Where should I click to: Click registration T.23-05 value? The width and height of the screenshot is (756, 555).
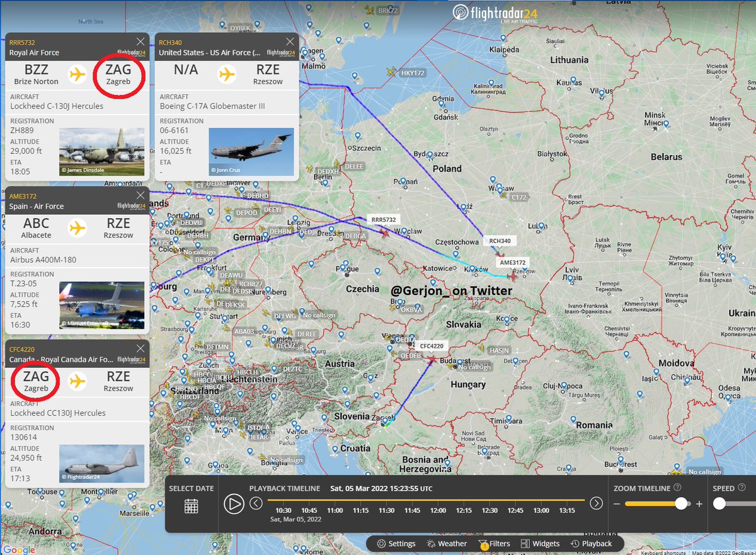(x=23, y=284)
